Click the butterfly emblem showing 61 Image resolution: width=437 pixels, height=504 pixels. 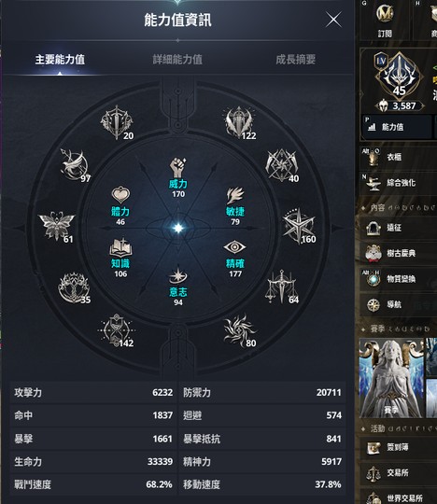(x=57, y=226)
